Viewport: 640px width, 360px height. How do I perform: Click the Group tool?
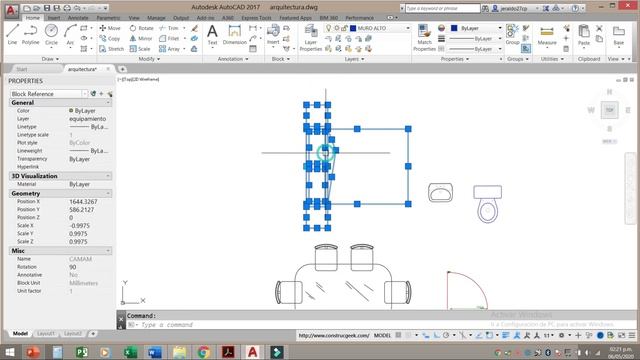512,34
